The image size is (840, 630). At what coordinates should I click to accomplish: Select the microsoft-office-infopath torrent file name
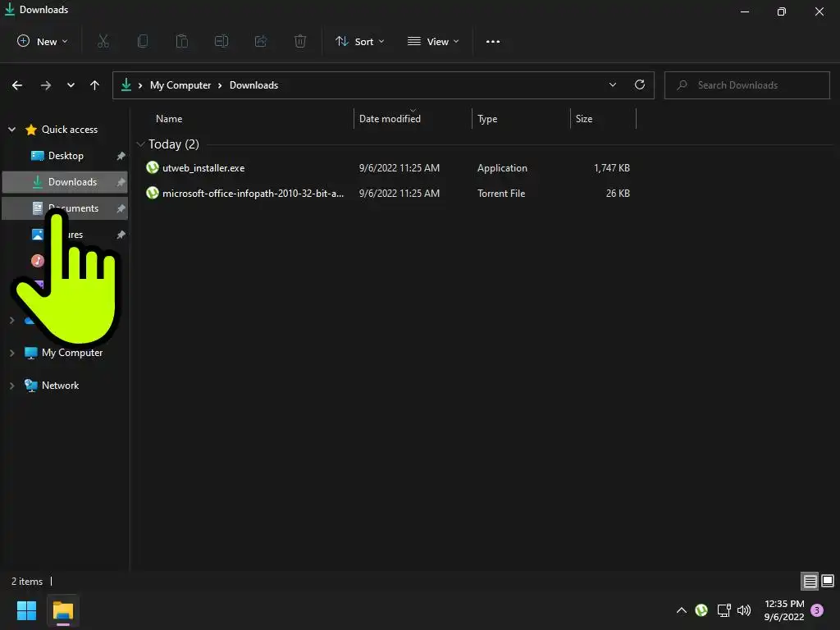click(253, 194)
